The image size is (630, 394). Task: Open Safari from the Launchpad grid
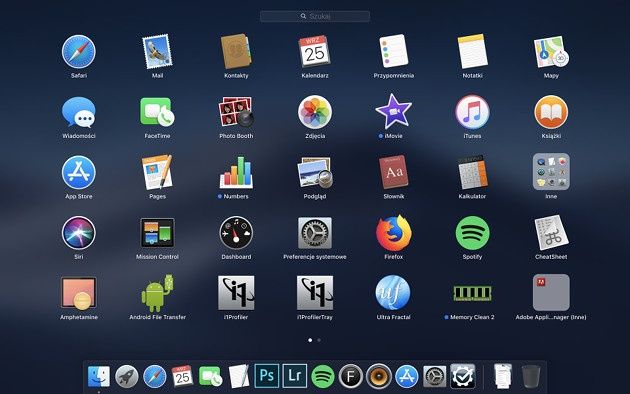tap(79, 52)
